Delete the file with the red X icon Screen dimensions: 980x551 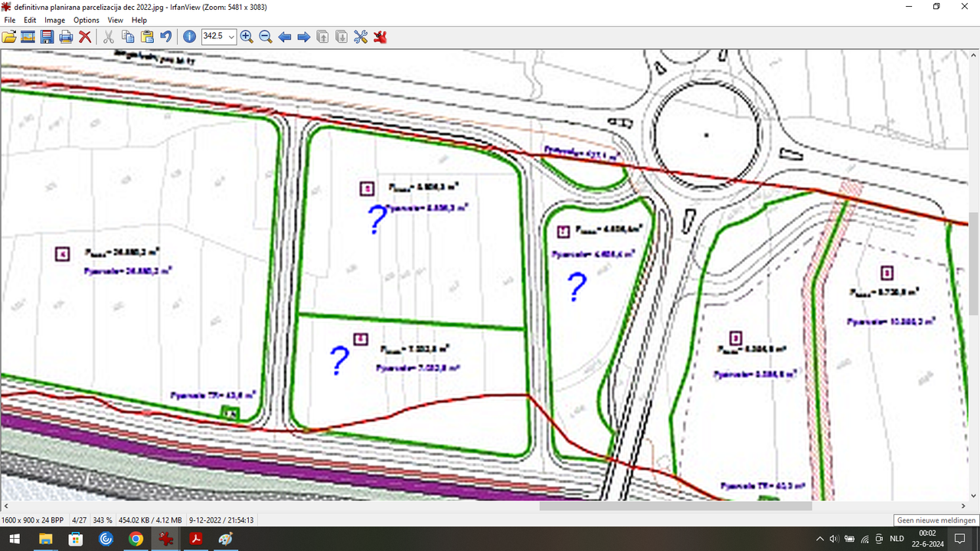[x=85, y=37]
